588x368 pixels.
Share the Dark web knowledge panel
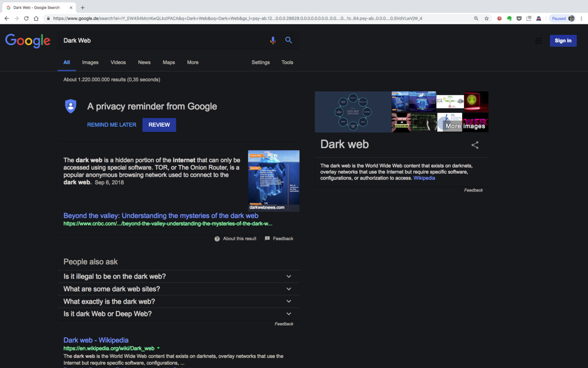coord(474,144)
